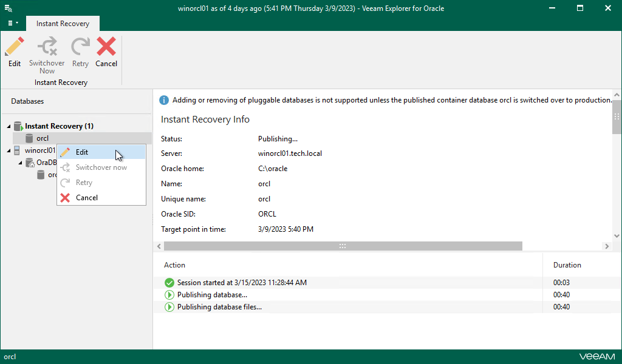Screen dimensions: 622x364
Task: Click running icon of Publishing database... row
Action: 169,295
